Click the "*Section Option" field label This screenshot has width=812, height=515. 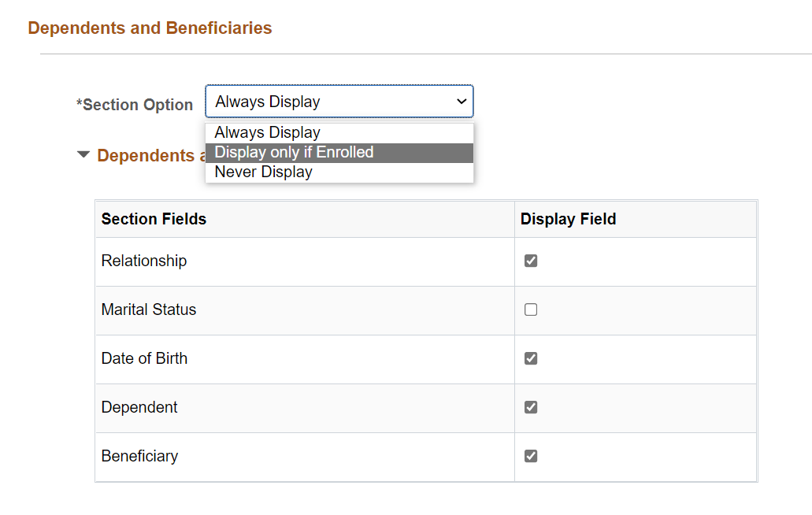[135, 105]
